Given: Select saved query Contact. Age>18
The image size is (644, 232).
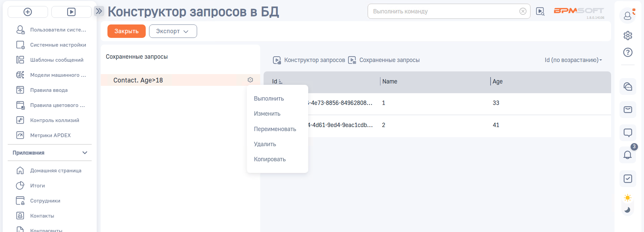Looking at the screenshot, I should click(138, 80).
